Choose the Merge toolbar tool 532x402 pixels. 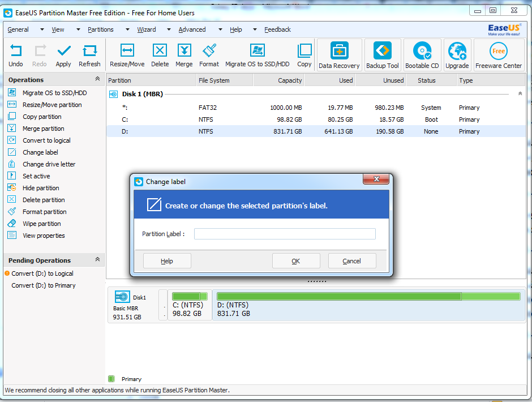coord(185,55)
